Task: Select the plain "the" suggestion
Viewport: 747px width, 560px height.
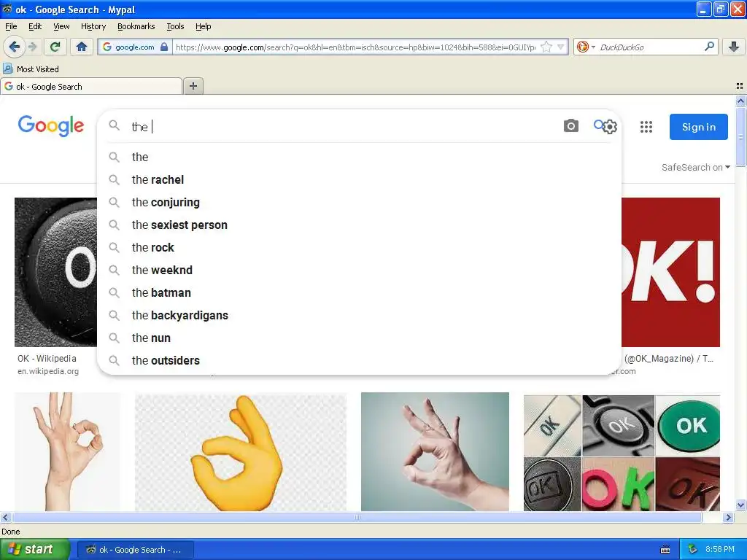Action: coord(359,157)
